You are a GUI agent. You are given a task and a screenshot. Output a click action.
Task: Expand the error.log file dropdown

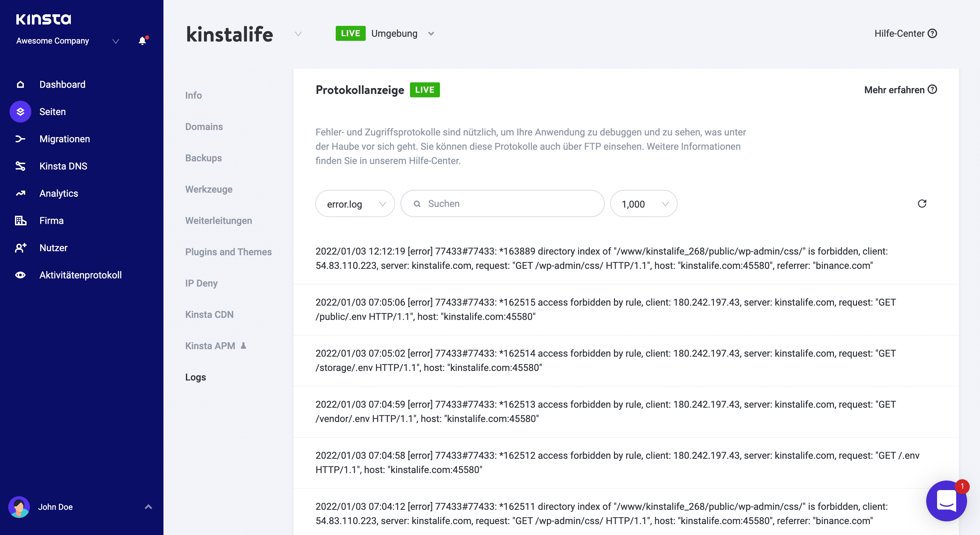tap(354, 204)
